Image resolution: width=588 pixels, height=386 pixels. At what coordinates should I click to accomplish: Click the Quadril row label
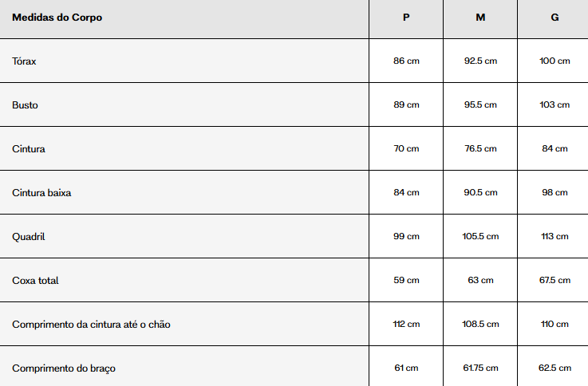click(x=29, y=237)
